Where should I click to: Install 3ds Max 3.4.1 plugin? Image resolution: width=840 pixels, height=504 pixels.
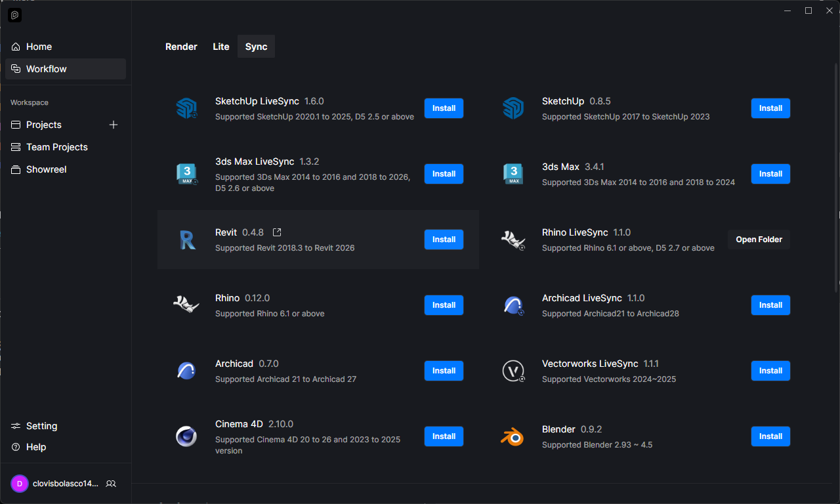(x=770, y=174)
